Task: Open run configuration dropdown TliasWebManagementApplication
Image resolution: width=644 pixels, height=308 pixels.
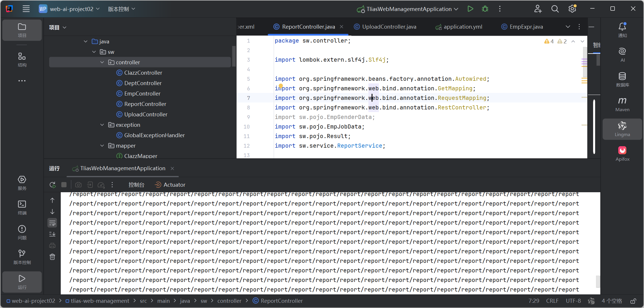Action: click(407, 9)
